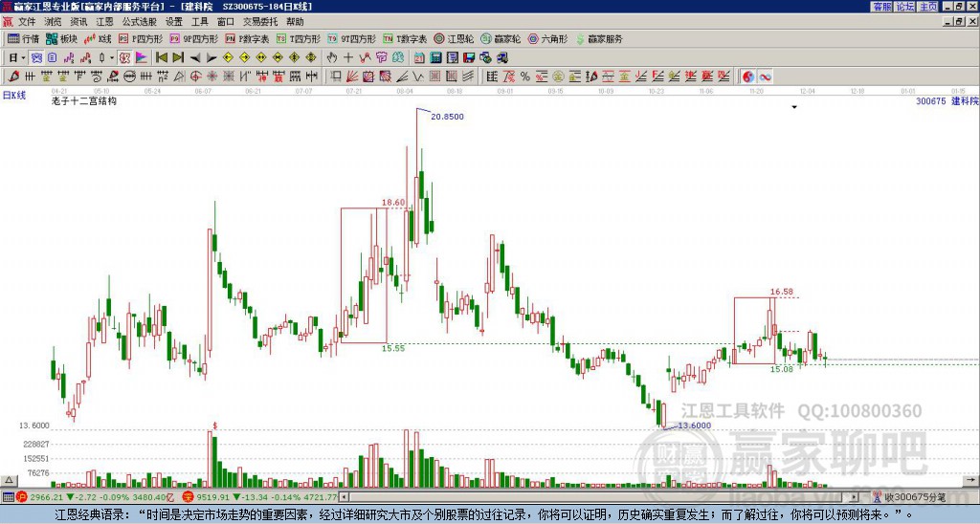The height and width of the screenshot is (524, 980).
Task: Click the right arrow button beside volume panel
Action: click(970, 480)
